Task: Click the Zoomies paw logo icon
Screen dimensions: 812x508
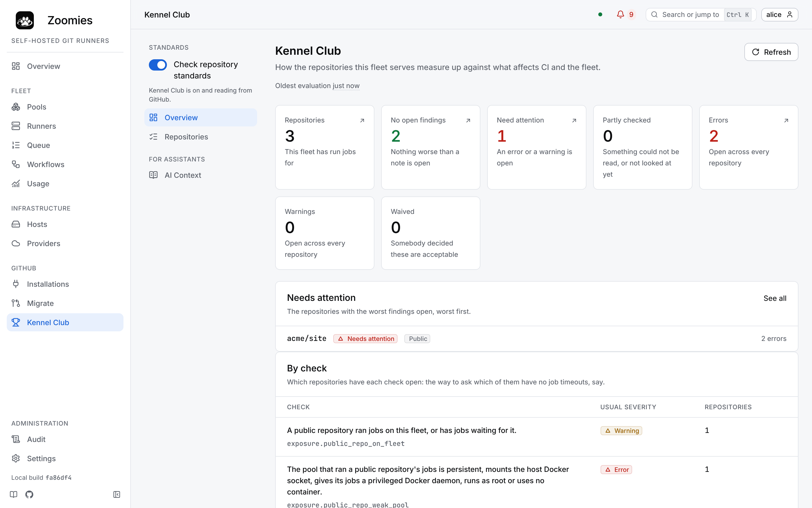Action: coord(25,20)
